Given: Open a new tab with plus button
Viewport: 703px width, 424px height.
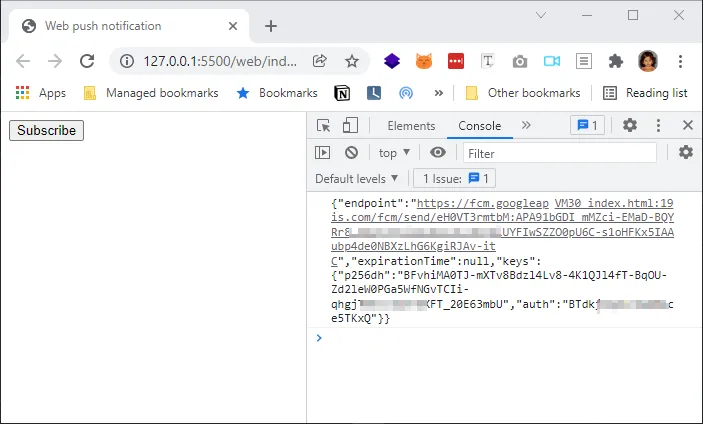Looking at the screenshot, I should click(271, 26).
